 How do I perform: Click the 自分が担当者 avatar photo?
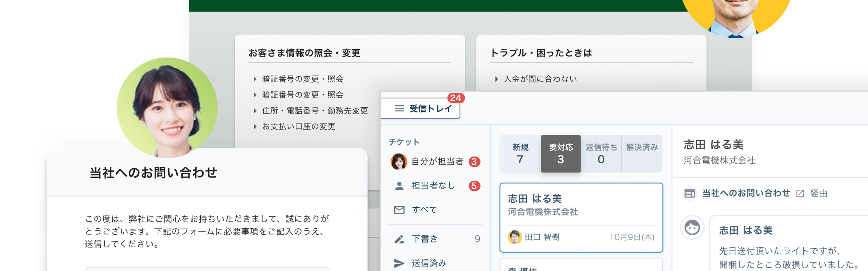click(x=399, y=162)
